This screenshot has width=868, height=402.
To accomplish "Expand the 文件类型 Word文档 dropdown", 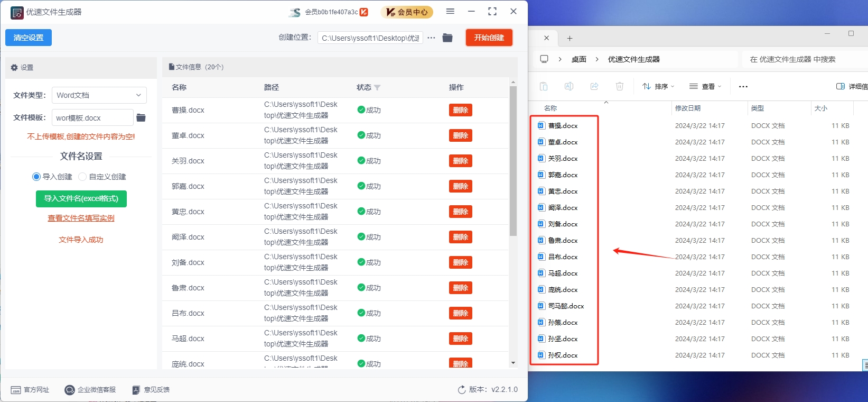I will point(99,95).
